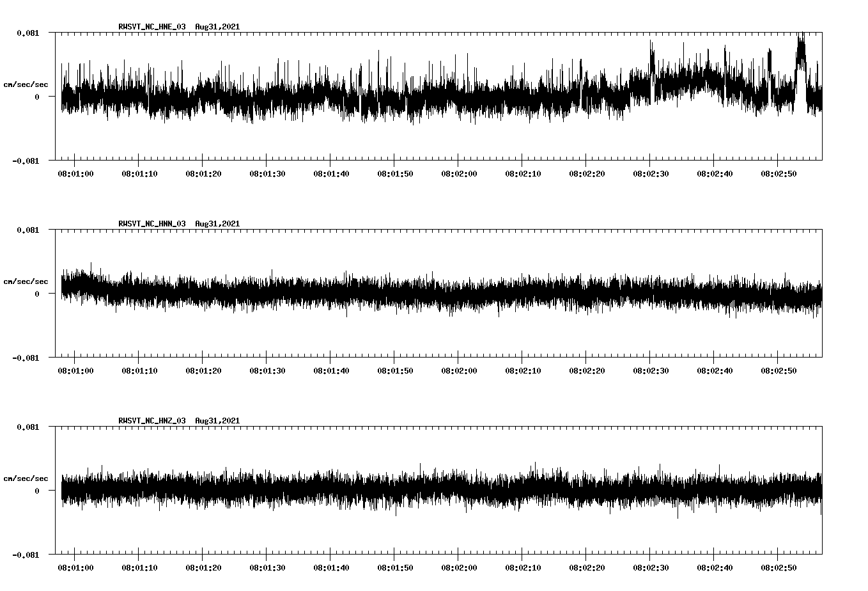Select the 08:02:30 tick on HNE plot
The height and width of the screenshot is (591, 868).
650,157
